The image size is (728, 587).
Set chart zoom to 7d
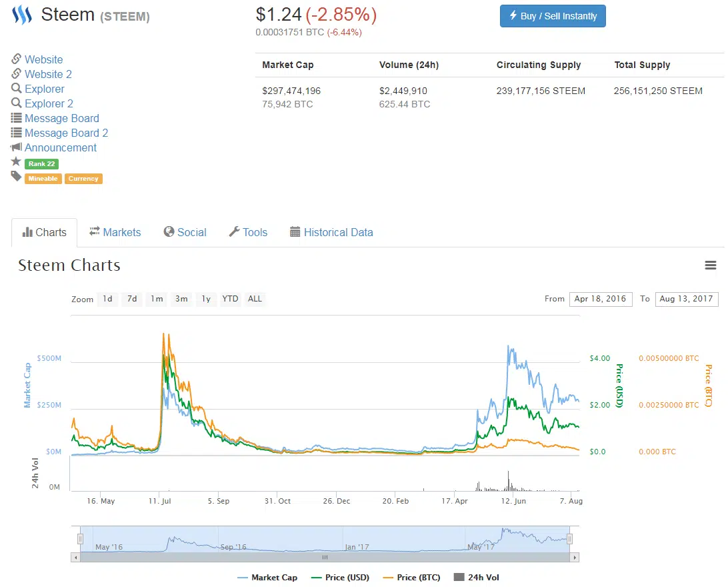pyautogui.click(x=132, y=299)
